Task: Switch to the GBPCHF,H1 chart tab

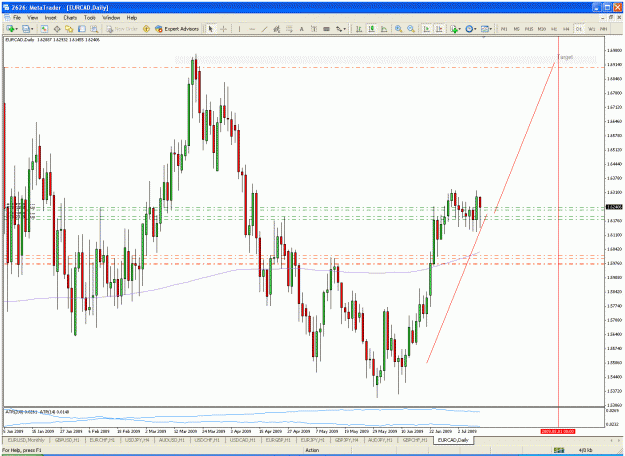Action: [x=415, y=440]
